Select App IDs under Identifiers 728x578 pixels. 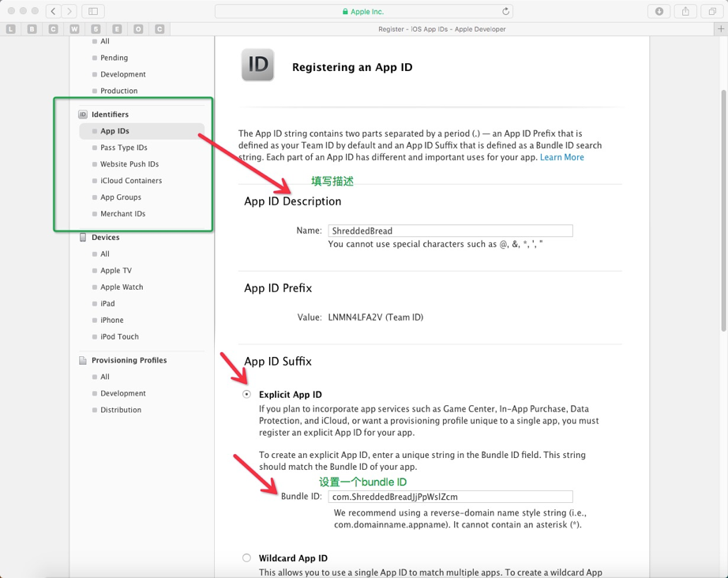pyautogui.click(x=141, y=131)
